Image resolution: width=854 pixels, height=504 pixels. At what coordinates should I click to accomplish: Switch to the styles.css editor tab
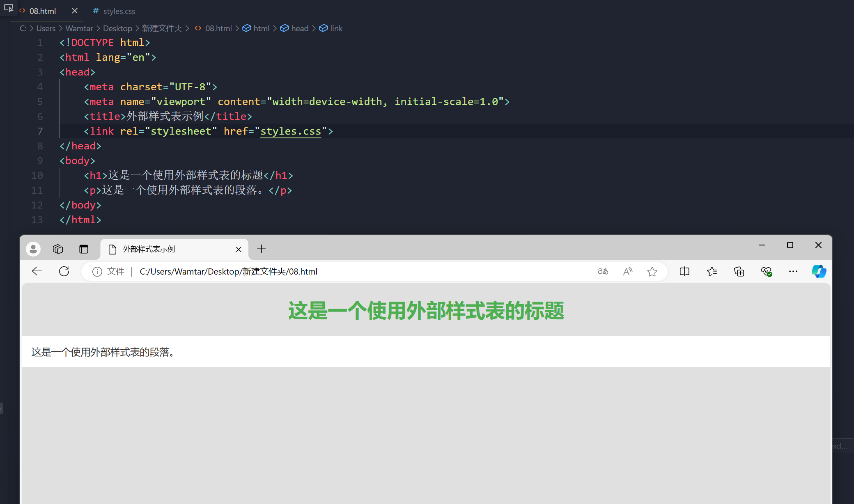(x=119, y=11)
